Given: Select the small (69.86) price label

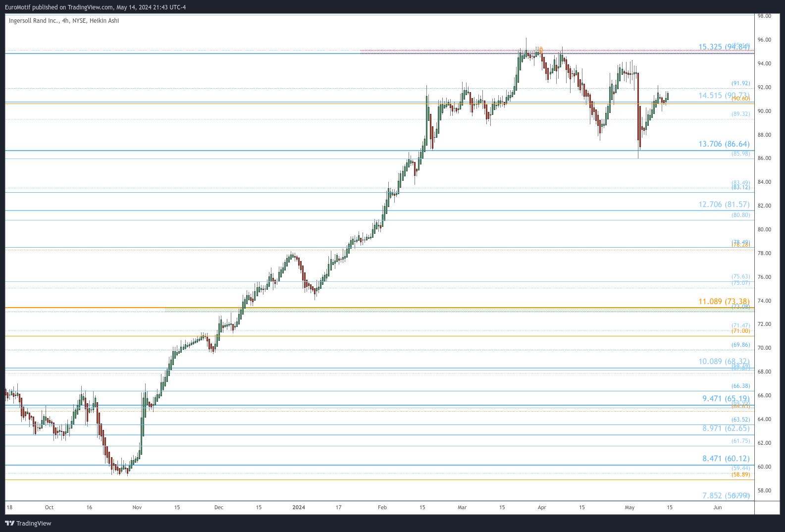Looking at the screenshot, I should click(x=741, y=345).
